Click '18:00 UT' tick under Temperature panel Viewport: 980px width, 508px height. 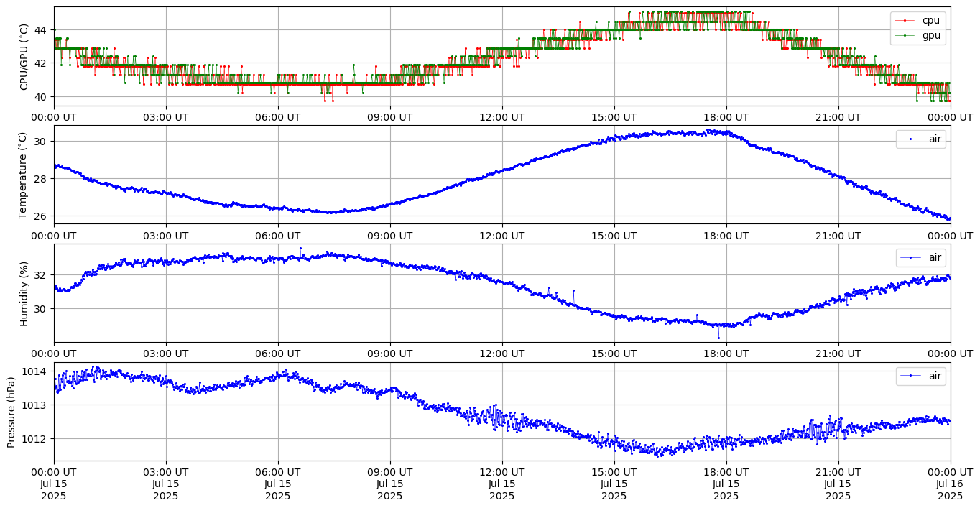[726, 236]
